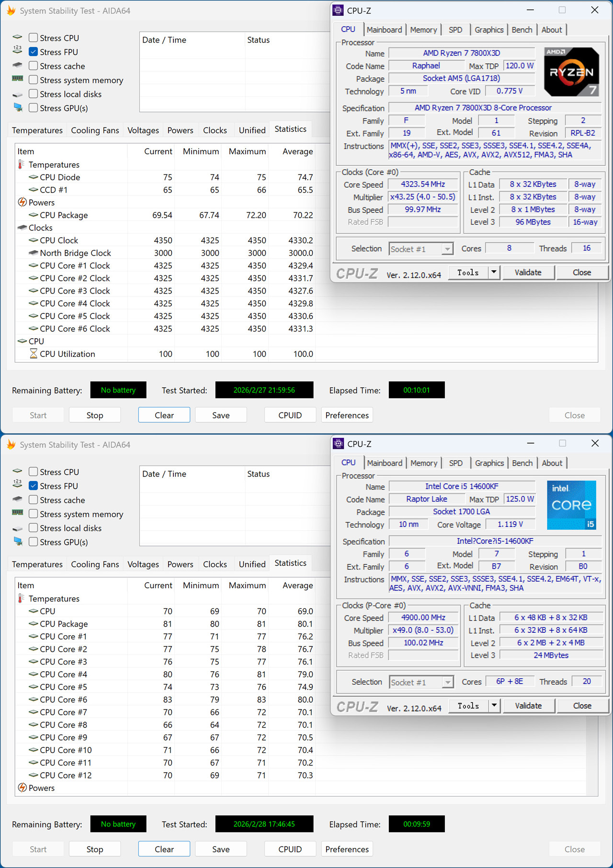Open the Memory tab in the Intel CPU-Z window
613x868 pixels.
424,463
